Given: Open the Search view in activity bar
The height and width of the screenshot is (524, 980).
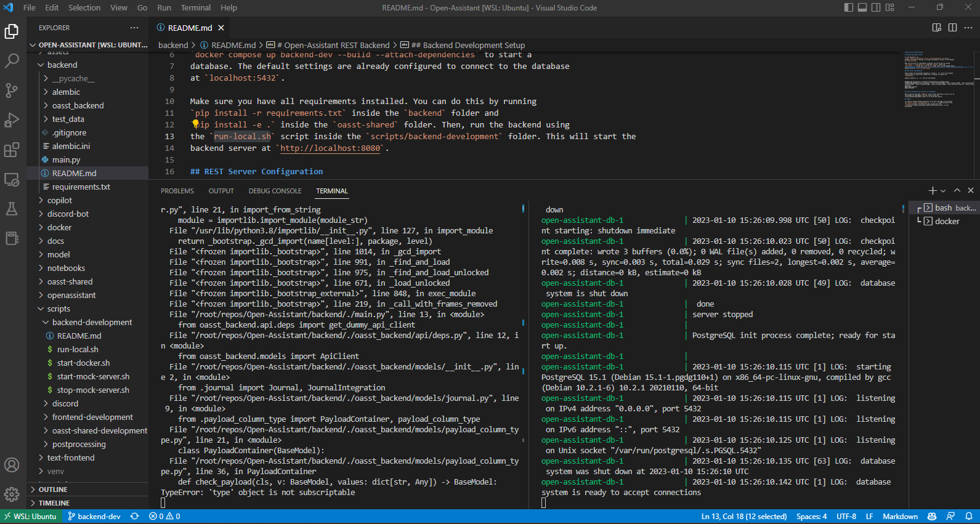Looking at the screenshot, I should 12,60.
